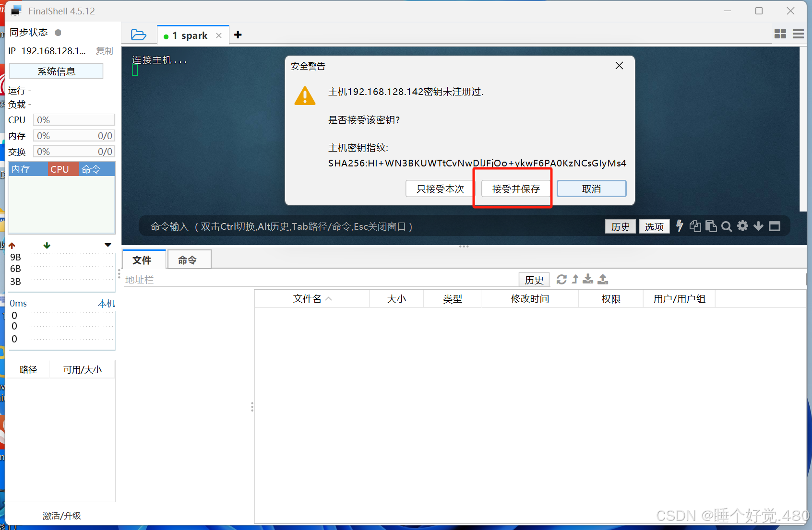Click the paste icon in command toolbar

(x=711, y=226)
